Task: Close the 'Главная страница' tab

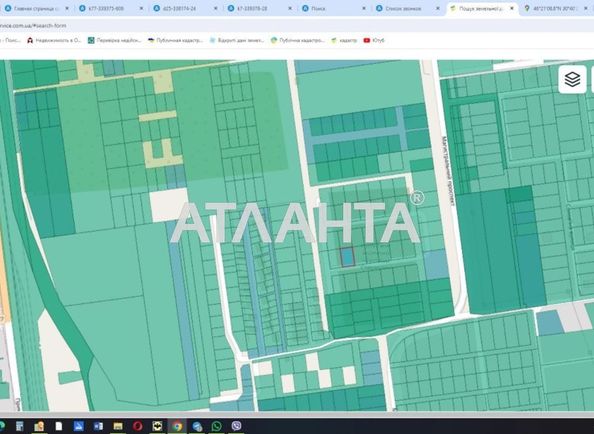Action: pos(67,8)
